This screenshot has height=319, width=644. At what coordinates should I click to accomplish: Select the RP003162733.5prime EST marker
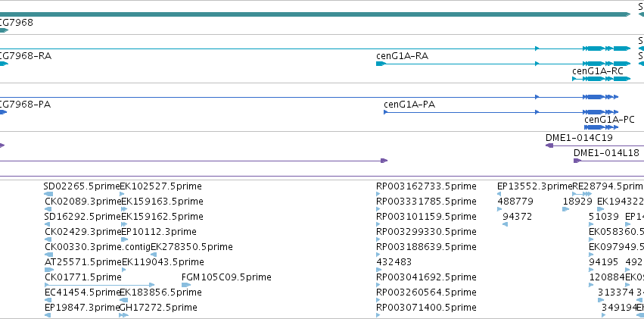pos(378,194)
